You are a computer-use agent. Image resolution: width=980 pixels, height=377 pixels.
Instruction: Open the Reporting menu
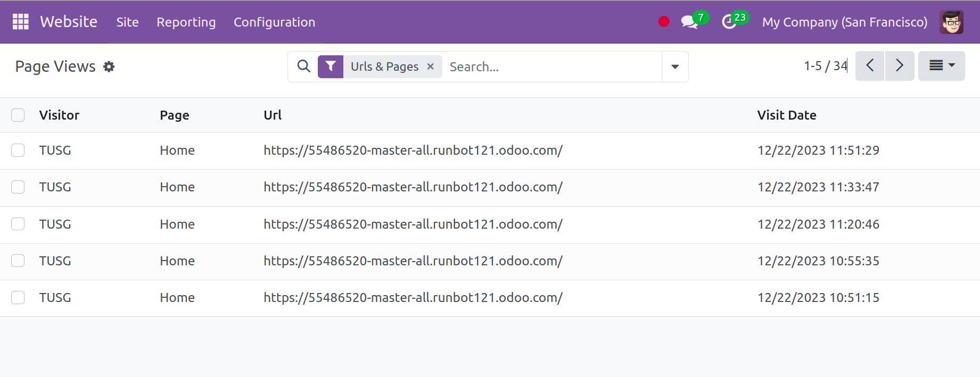point(186,22)
